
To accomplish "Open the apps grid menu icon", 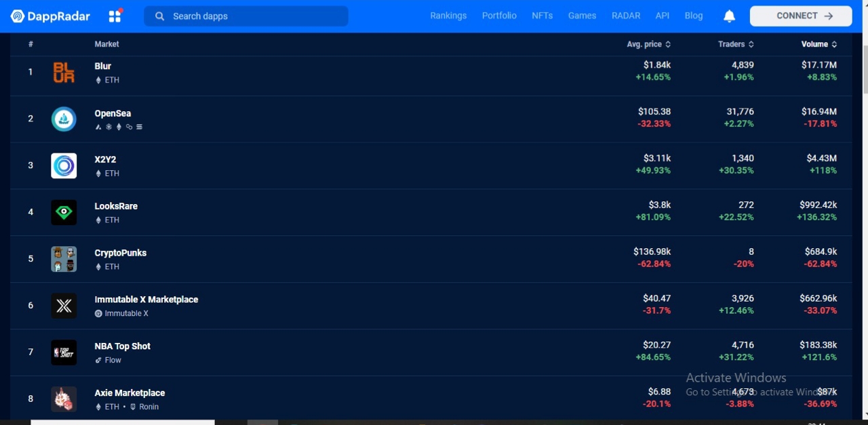I will click(115, 16).
